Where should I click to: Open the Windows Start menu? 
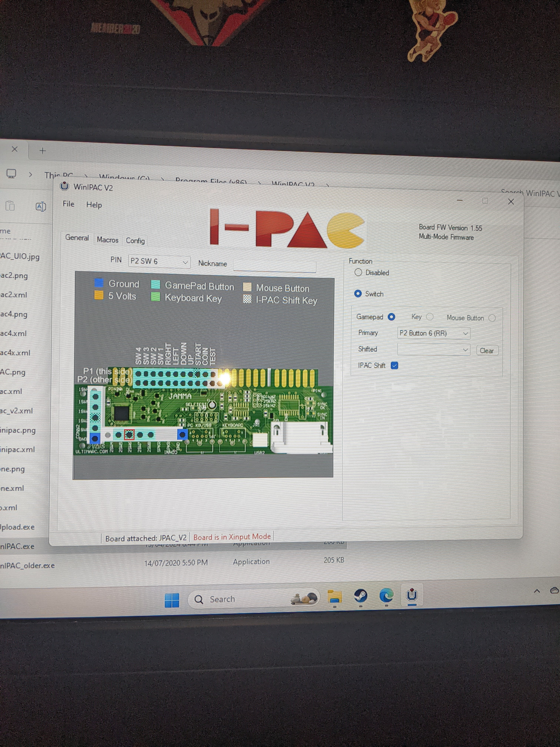[x=172, y=600]
